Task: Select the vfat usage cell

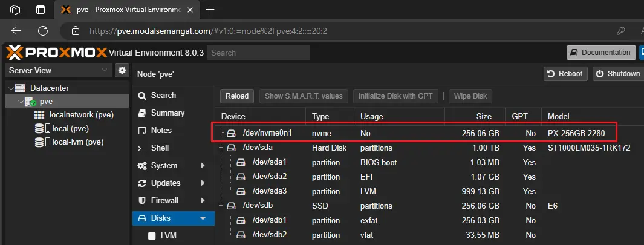Action: 367,235
